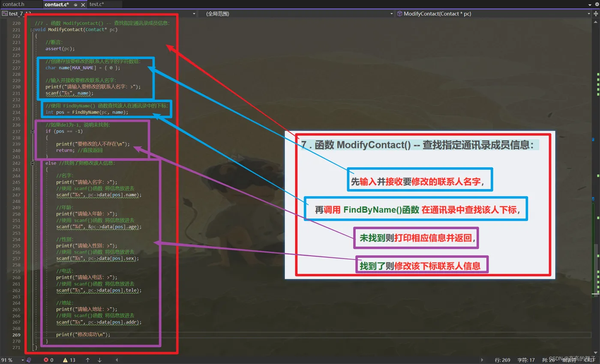Click the printf("修改成功\n") line
This screenshot has width=600, height=364.
point(83,335)
